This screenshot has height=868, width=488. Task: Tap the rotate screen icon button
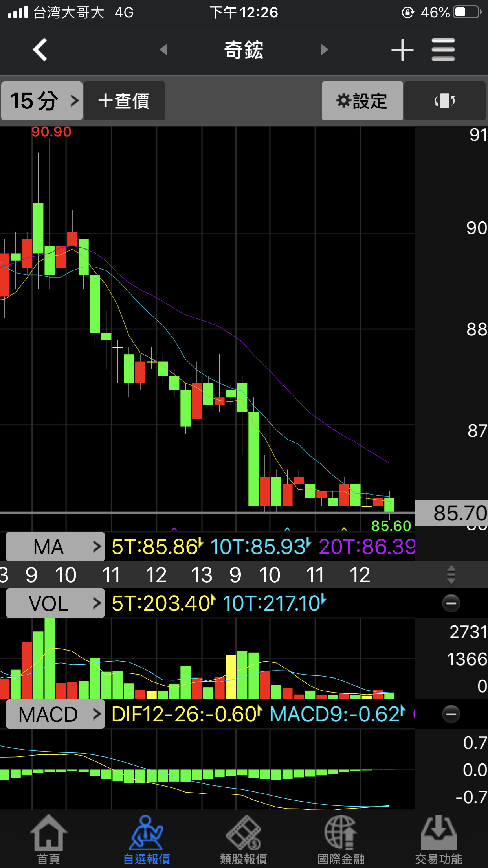tap(445, 101)
